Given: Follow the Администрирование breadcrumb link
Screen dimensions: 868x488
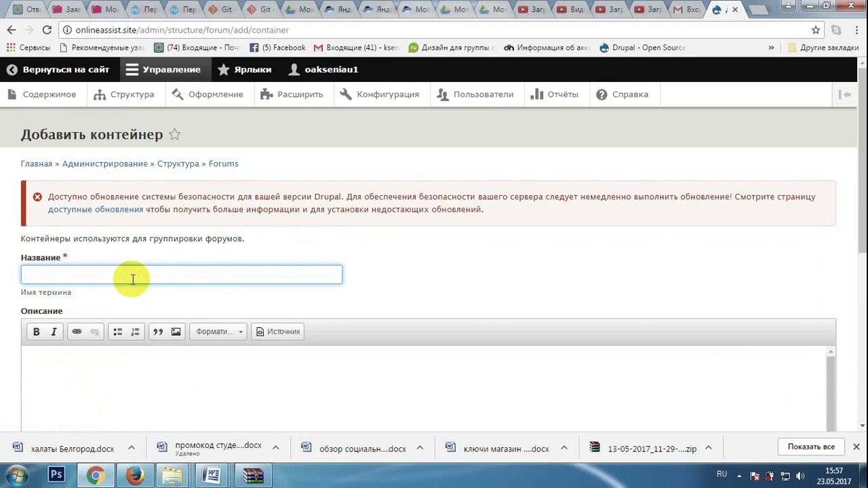Looking at the screenshot, I should click(x=105, y=163).
